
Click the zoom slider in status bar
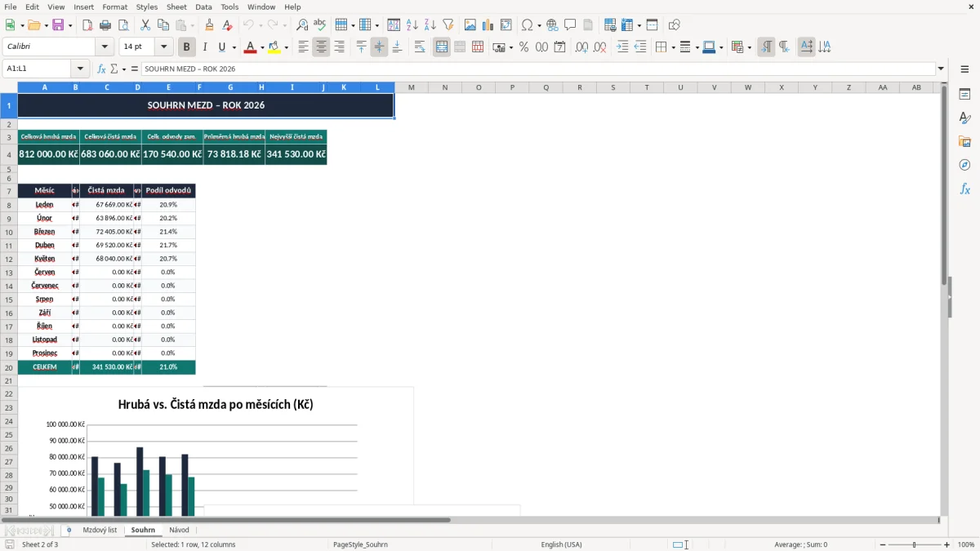(x=914, y=544)
